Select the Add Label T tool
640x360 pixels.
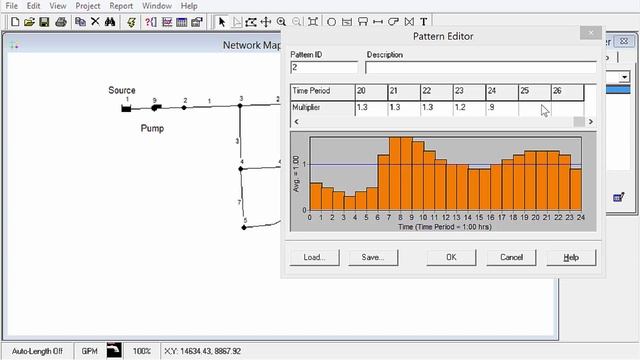pyautogui.click(x=424, y=22)
